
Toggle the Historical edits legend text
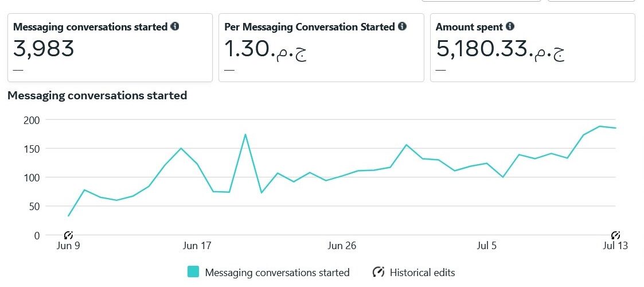point(422,273)
